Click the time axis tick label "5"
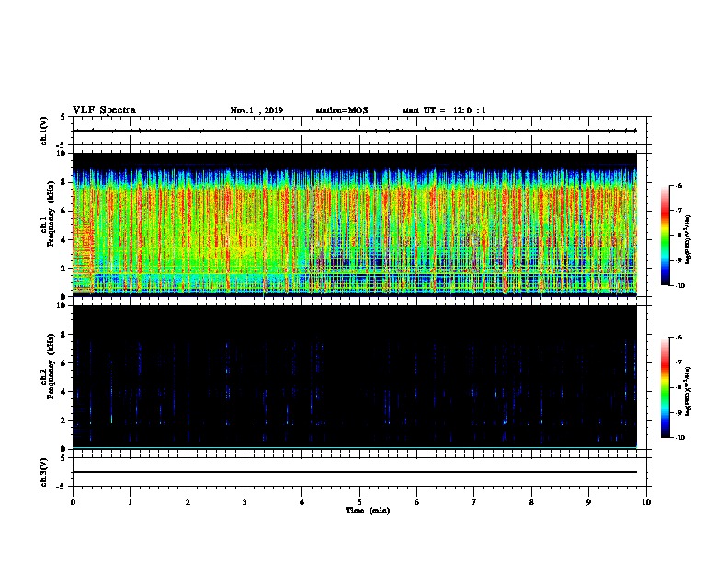Image resolution: width=728 pixels, height=563 pixels. (x=359, y=502)
